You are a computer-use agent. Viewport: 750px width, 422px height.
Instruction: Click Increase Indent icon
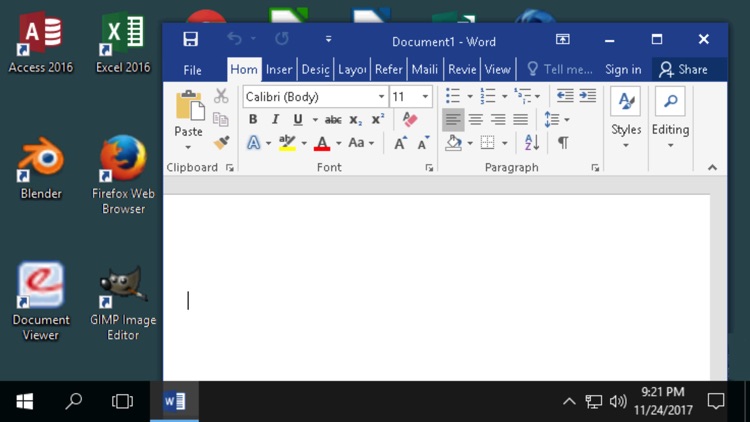[587, 96]
